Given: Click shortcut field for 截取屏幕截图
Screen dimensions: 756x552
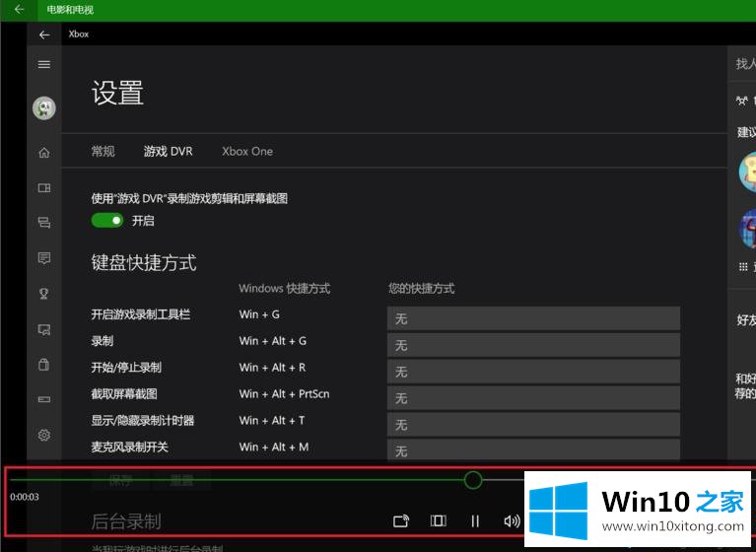Looking at the screenshot, I should pos(533,398).
